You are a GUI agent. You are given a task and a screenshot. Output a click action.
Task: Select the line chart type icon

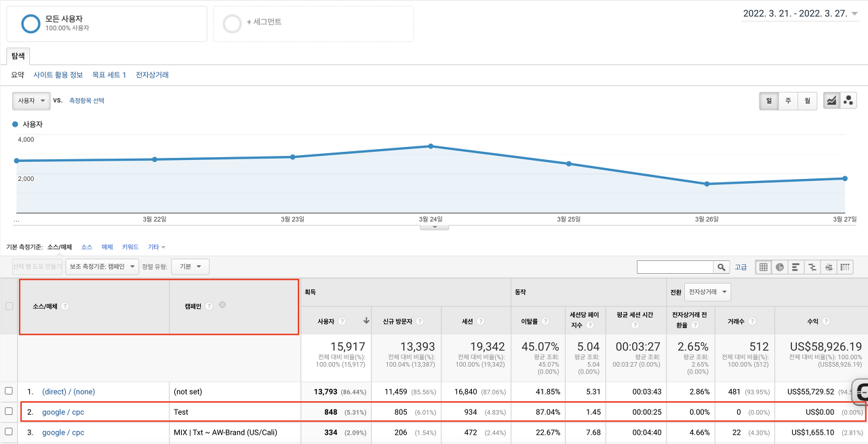tap(831, 100)
